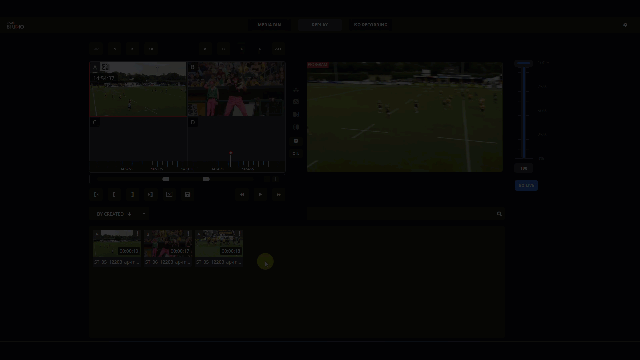Click the value box under vertical slider

point(524,169)
